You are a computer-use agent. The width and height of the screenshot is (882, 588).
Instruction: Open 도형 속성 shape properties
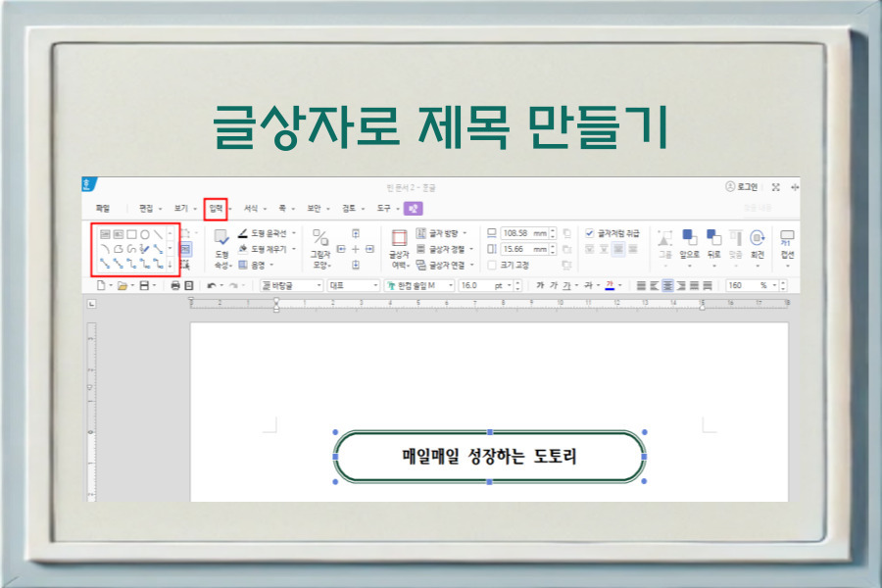(221, 248)
